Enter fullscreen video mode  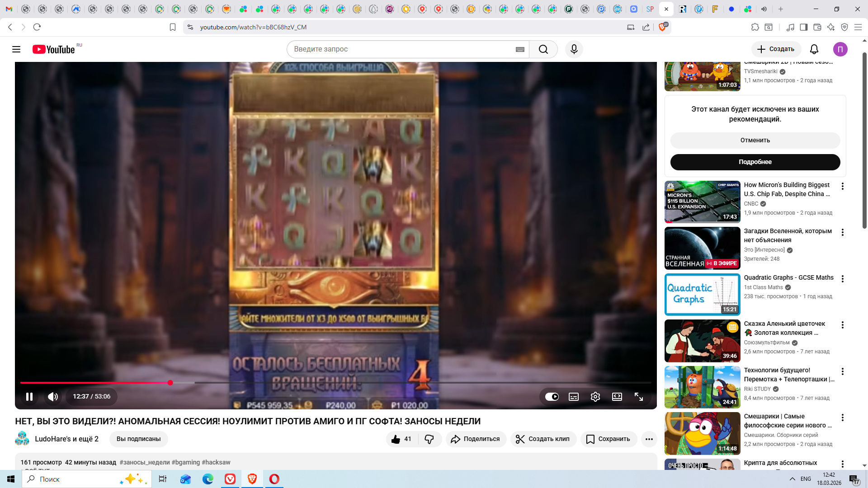639,397
